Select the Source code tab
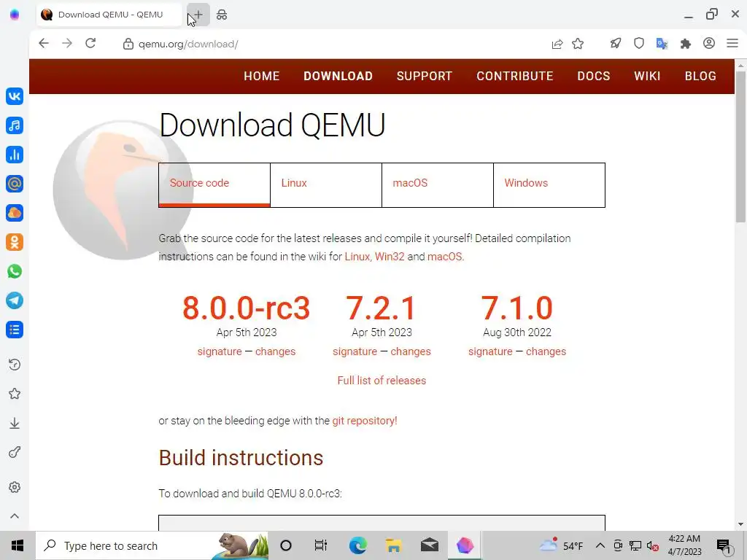Viewport: 747px width, 560px height. click(214, 184)
